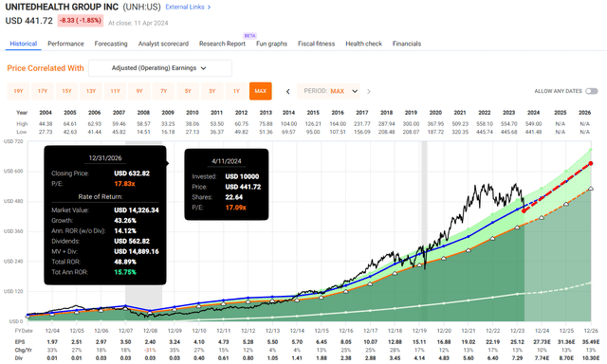The height and width of the screenshot is (364, 607).
Task: Open the Analyst scorecard tab
Action: pos(163,44)
